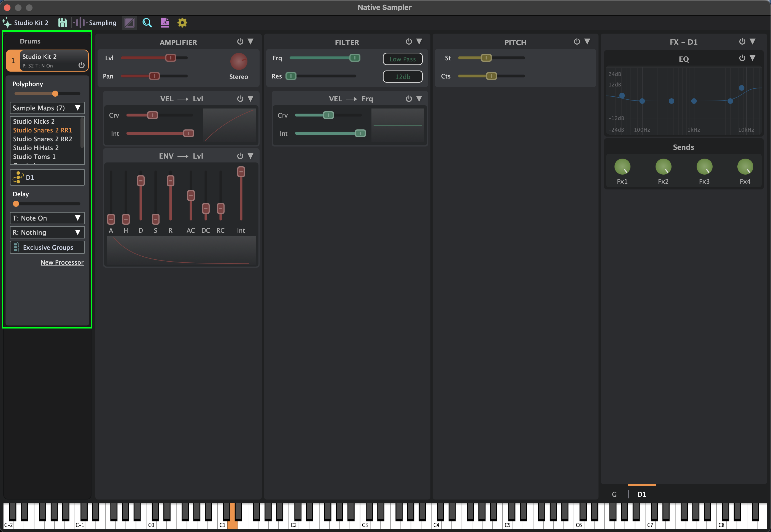Image resolution: width=771 pixels, height=532 pixels.
Task: Click the Polyphony slider handle
Action: [55, 94]
